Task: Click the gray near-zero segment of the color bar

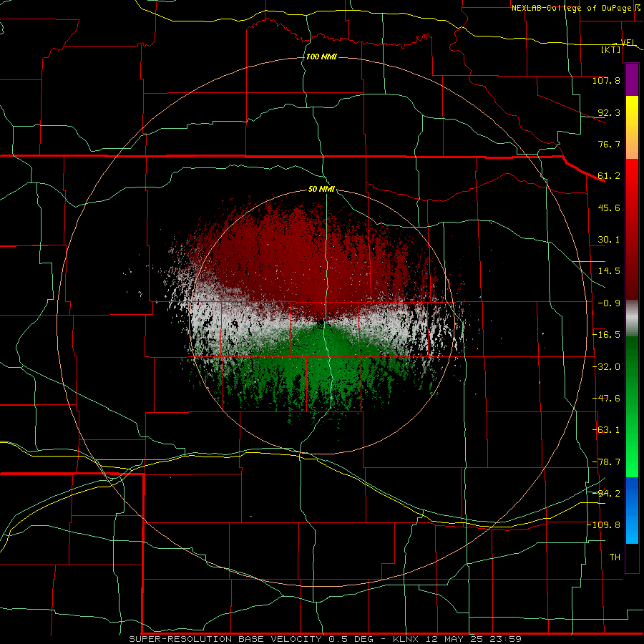Action: click(632, 318)
